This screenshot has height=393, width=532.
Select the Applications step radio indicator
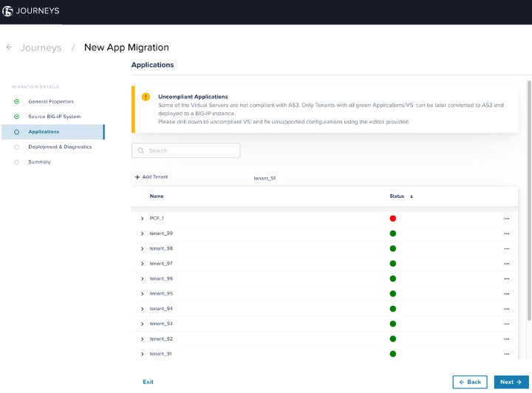16,131
